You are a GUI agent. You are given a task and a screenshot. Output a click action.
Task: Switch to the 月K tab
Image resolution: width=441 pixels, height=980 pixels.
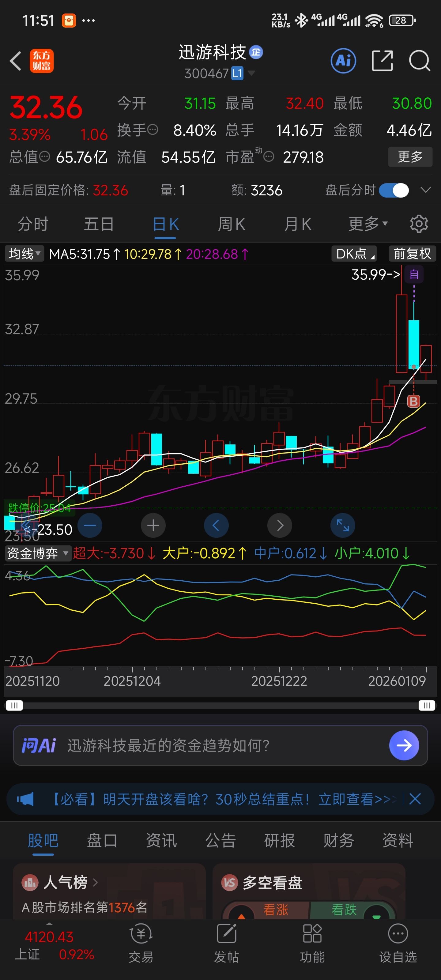point(298,224)
